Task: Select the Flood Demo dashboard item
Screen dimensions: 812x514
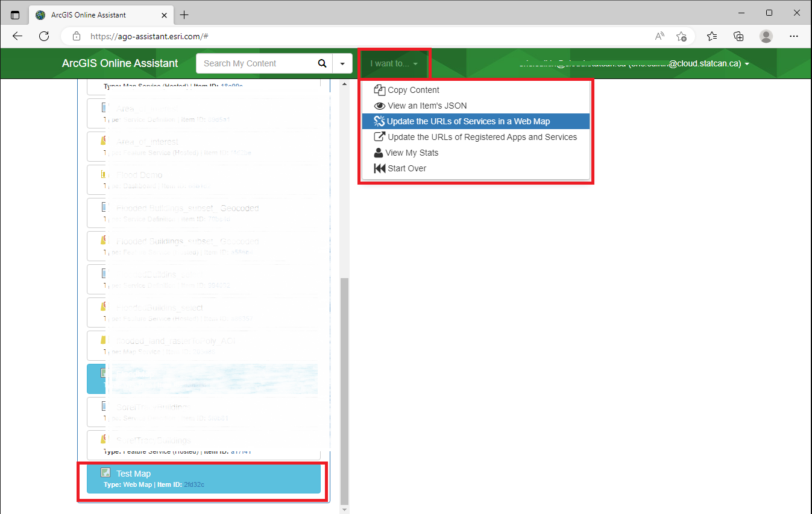Action: [x=204, y=180]
